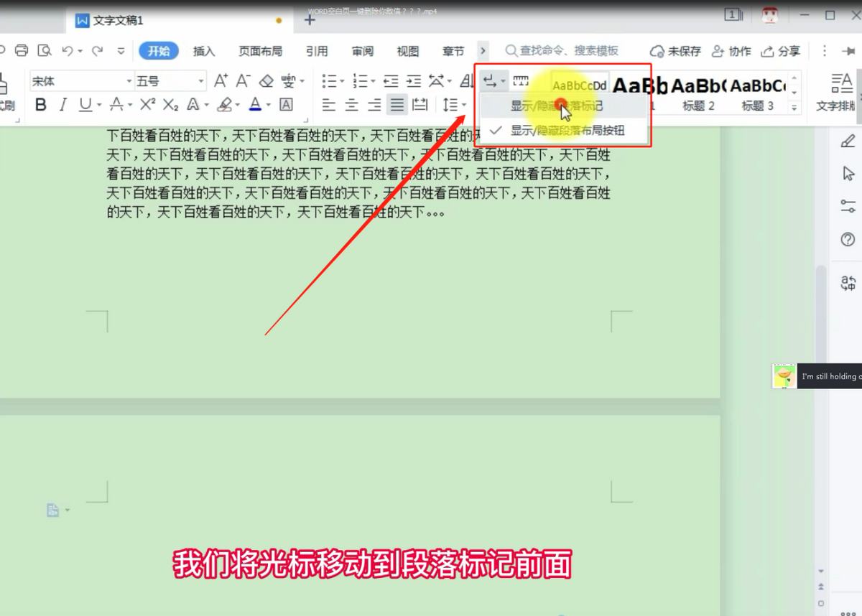862x616 pixels.
Task: Apply blue font color A
Action: click(255, 105)
